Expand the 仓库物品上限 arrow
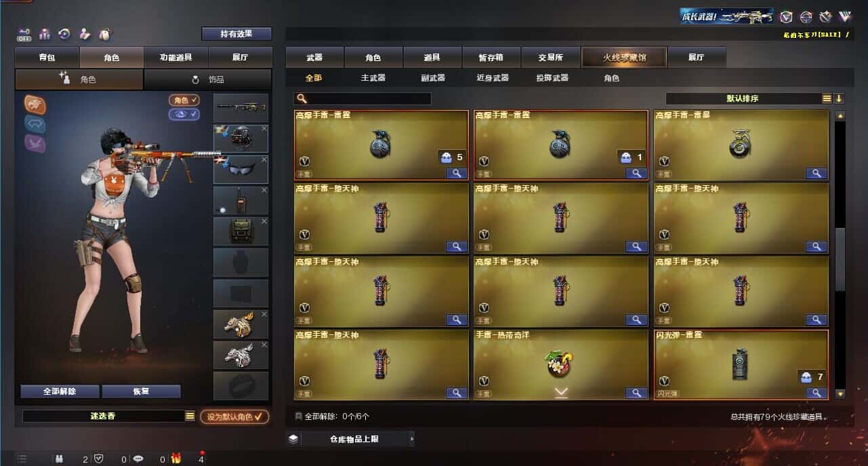This screenshot has height=466, width=868. point(411,439)
